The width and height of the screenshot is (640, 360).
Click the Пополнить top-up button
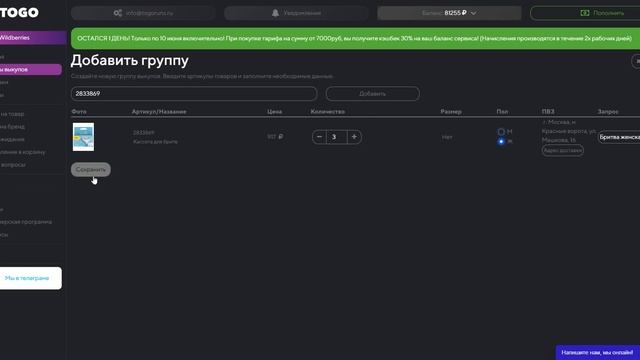pyautogui.click(x=585, y=13)
